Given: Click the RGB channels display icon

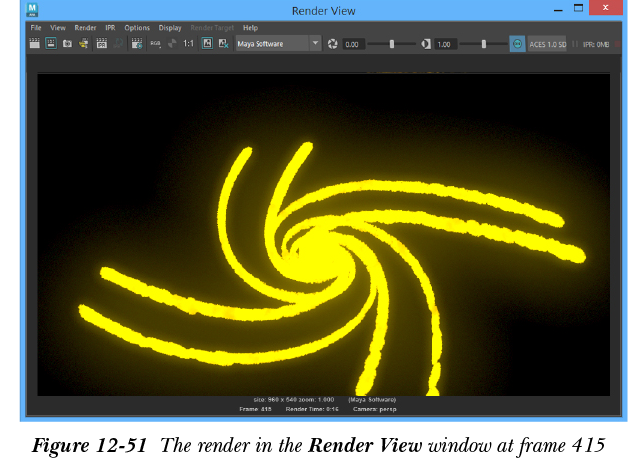Looking at the screenshot, I should point(155,44).
